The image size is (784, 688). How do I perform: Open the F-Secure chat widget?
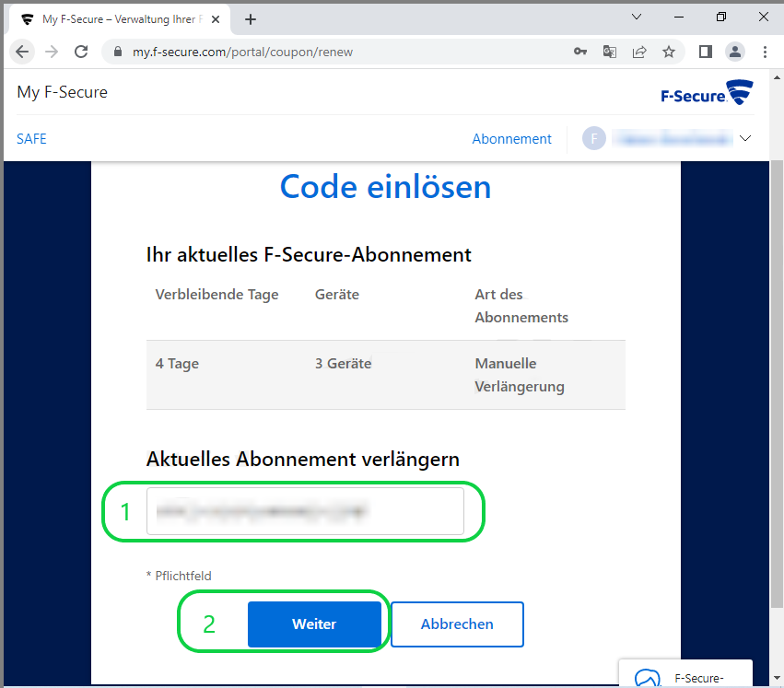pyautogui.click(x=685, y=674)
